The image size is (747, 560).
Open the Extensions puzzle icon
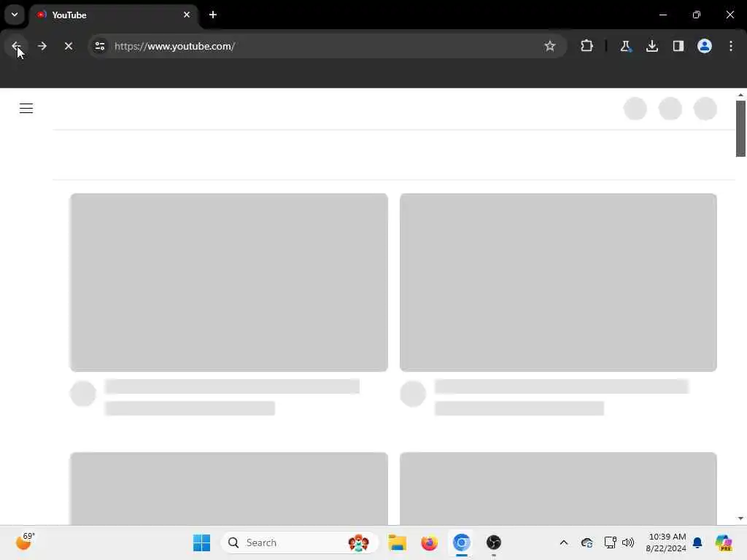(x=587, y=46)
